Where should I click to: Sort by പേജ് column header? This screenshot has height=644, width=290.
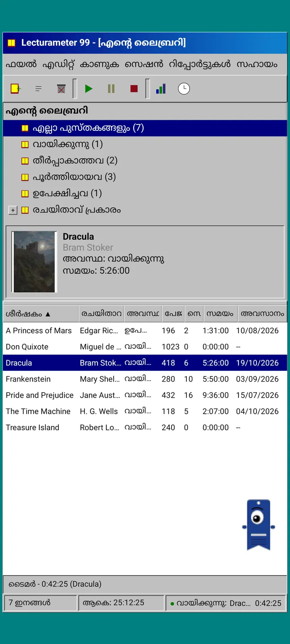[x=173, y=314]
